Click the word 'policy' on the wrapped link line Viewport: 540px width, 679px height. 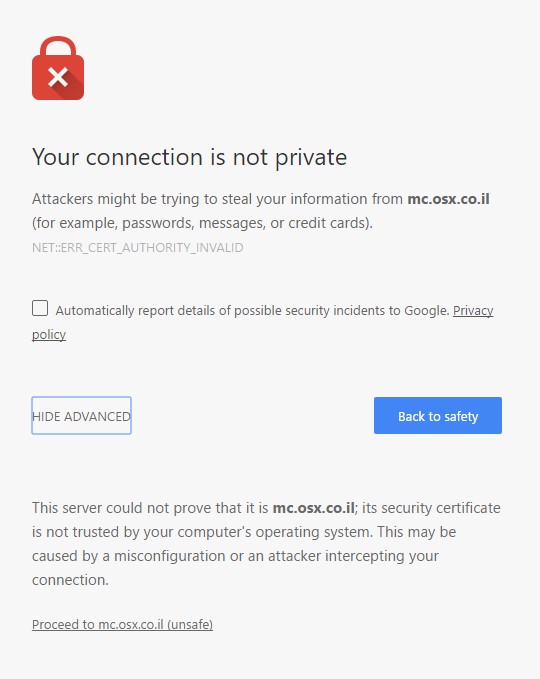[x=49, y=335]
